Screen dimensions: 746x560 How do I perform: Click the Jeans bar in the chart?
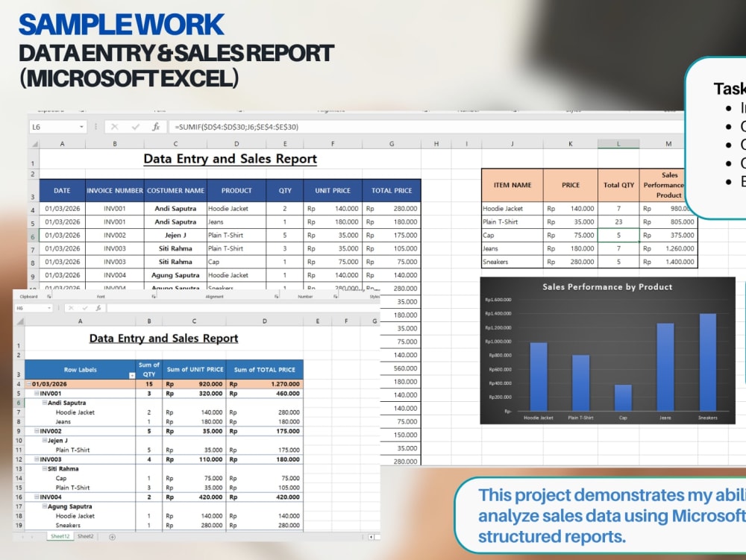tap(665, 367)
